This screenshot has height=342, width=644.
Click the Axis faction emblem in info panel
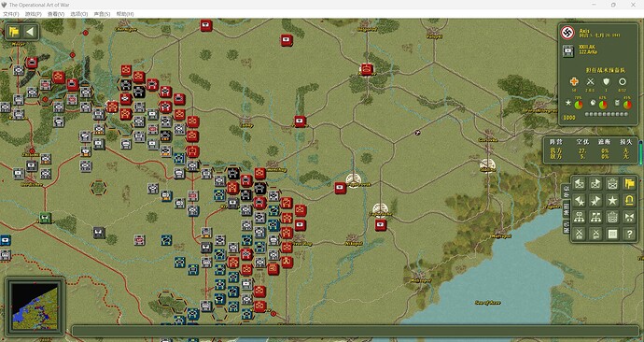tap(567, 33)
